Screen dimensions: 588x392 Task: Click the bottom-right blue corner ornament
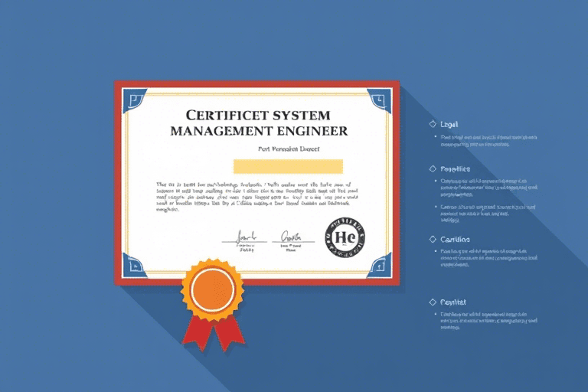(379, 264)
